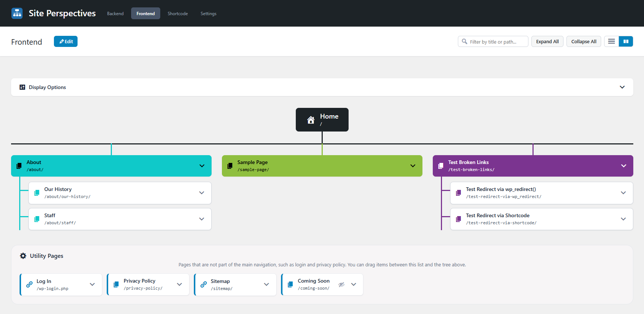
Task: Click the Staff page icon
Action: [37, 219]
